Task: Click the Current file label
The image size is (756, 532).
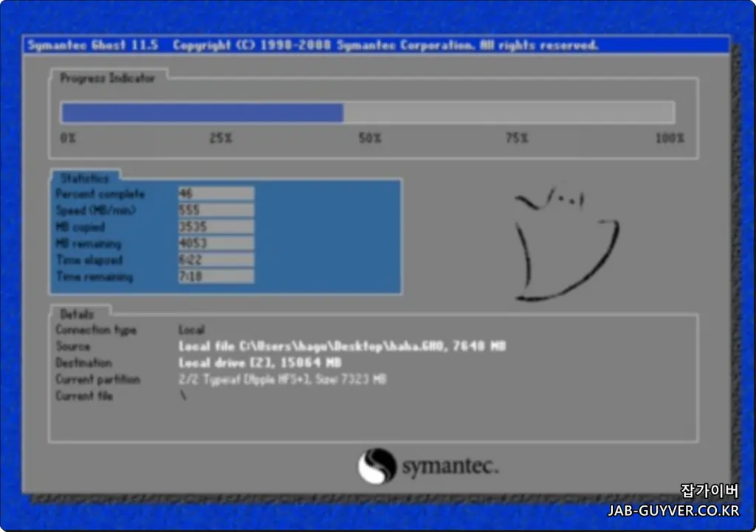Action: point(84,395)
